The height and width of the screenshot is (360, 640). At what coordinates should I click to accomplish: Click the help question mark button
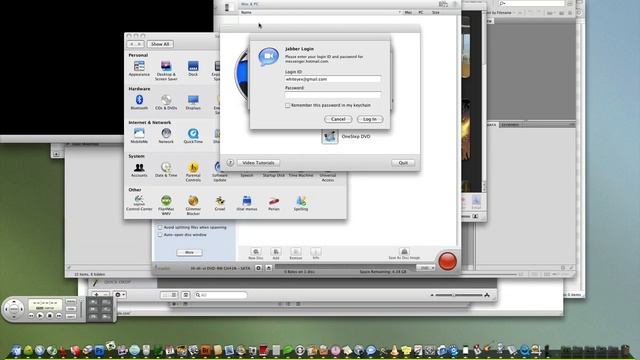(230, 162)
